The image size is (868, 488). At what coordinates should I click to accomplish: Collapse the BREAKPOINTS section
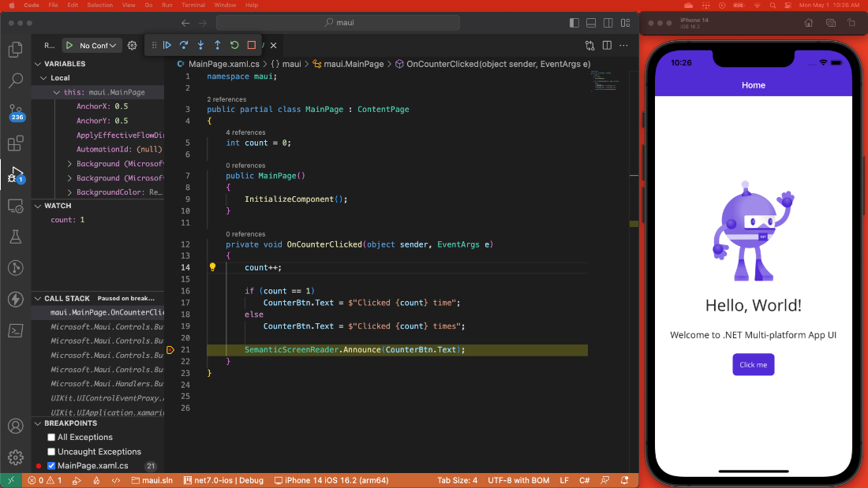coord(38,423)
